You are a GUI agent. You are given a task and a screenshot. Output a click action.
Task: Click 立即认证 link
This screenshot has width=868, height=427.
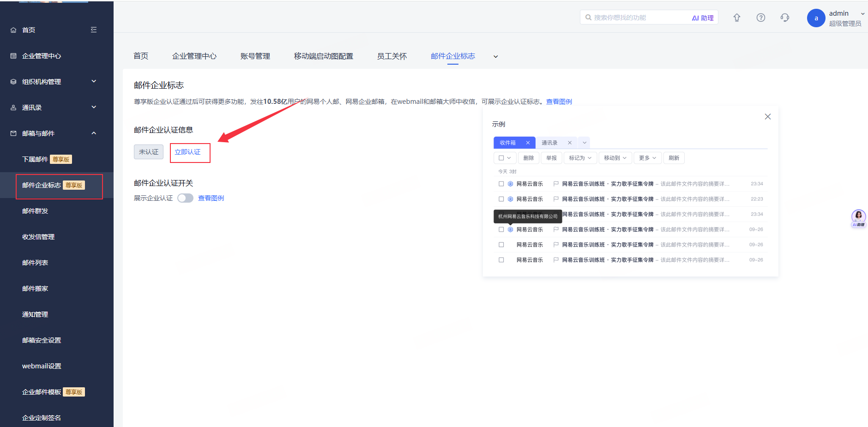tap(187, 152)
